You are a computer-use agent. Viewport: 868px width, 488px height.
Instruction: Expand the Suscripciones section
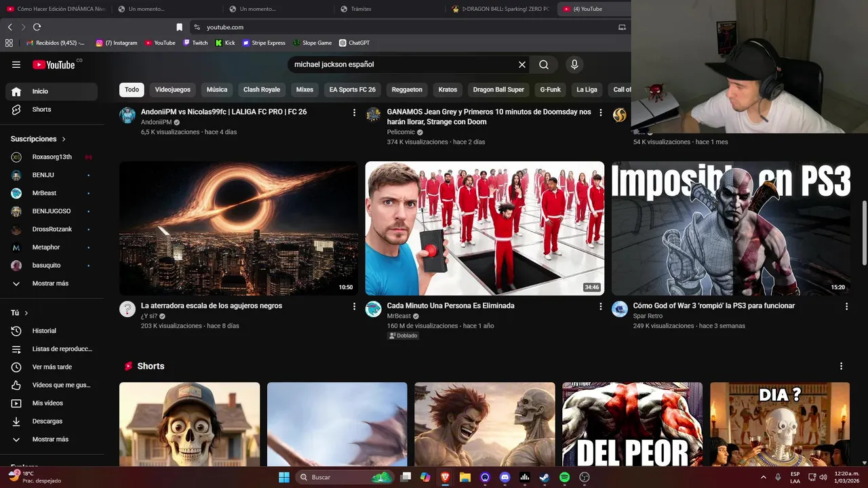coord(39,139)
